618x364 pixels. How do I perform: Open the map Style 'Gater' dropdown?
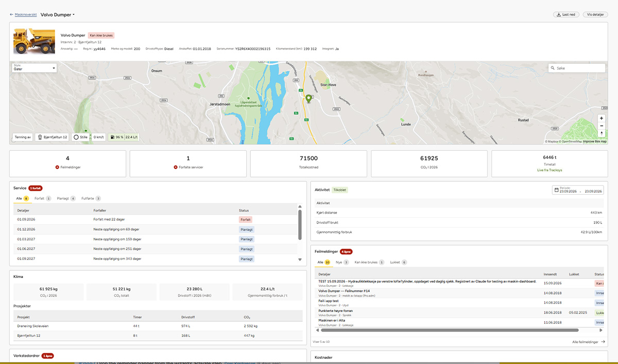tap(35, 67)
